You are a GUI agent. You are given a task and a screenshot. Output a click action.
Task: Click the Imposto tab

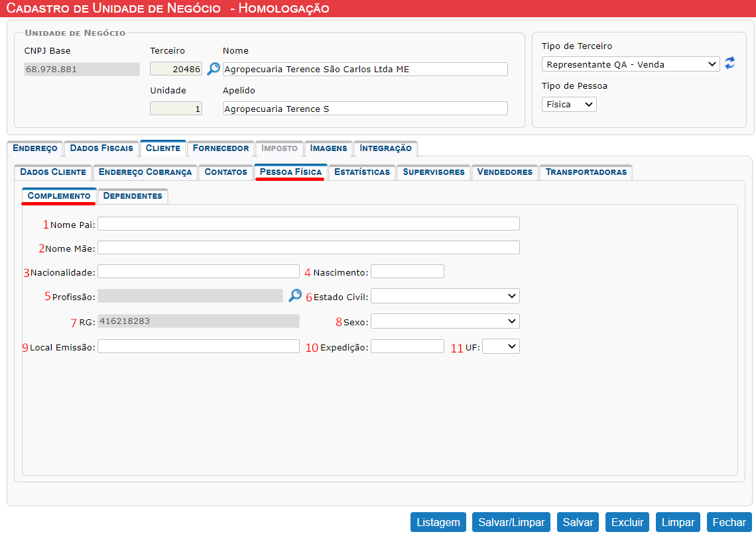click(279, 148)
